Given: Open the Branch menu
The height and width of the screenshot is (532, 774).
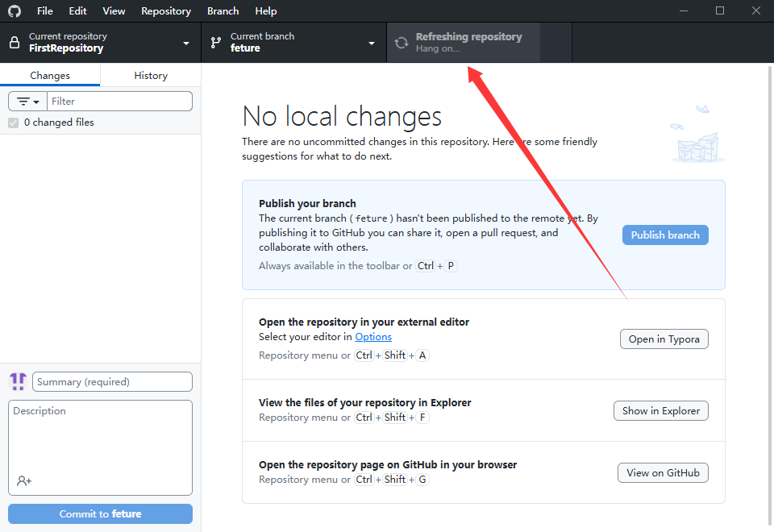Looking at the screenshot, I should click(x=223, y=11).
